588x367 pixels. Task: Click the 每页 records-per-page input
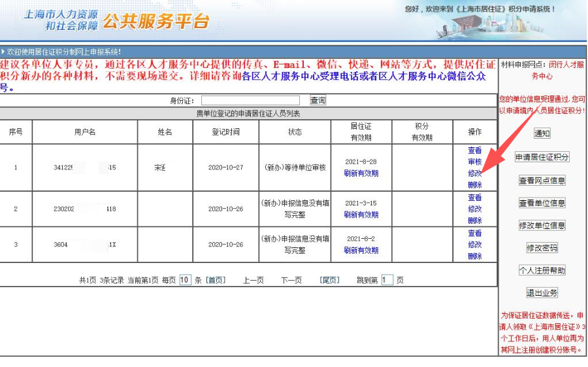186,280
